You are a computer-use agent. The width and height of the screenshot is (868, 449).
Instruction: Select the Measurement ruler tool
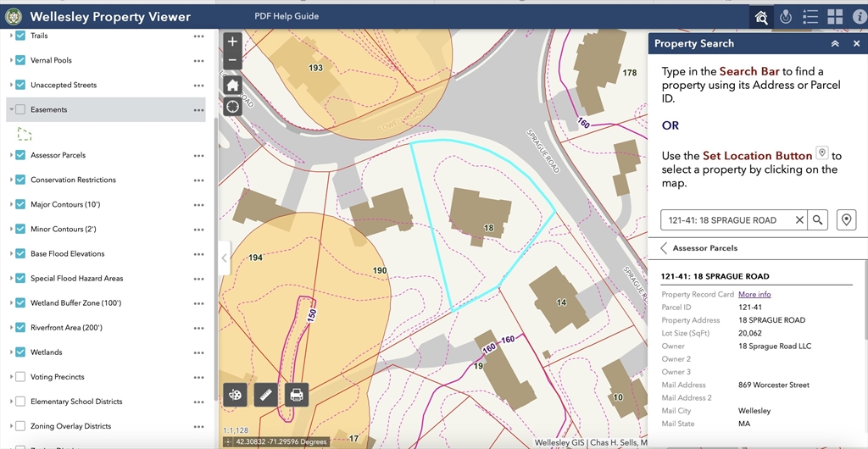point(265,395)
